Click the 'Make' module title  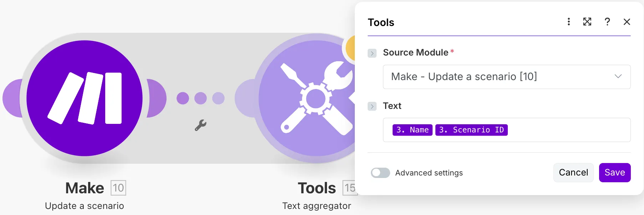click(x=85, y=188)
